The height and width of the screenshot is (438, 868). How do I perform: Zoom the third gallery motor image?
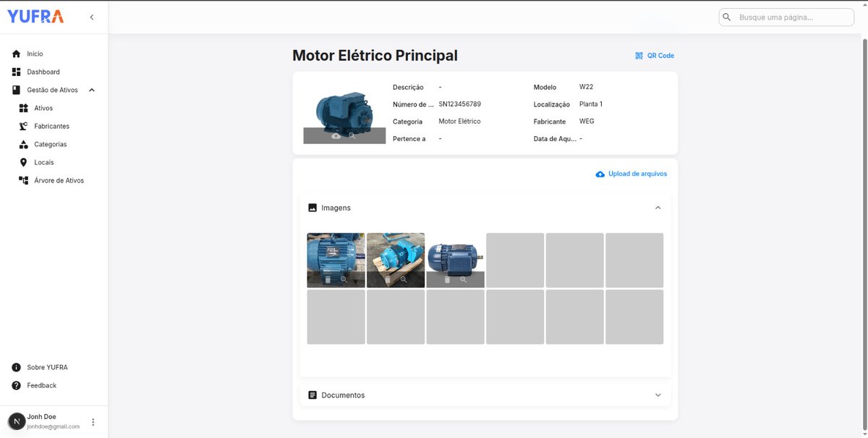pos(464,279)
